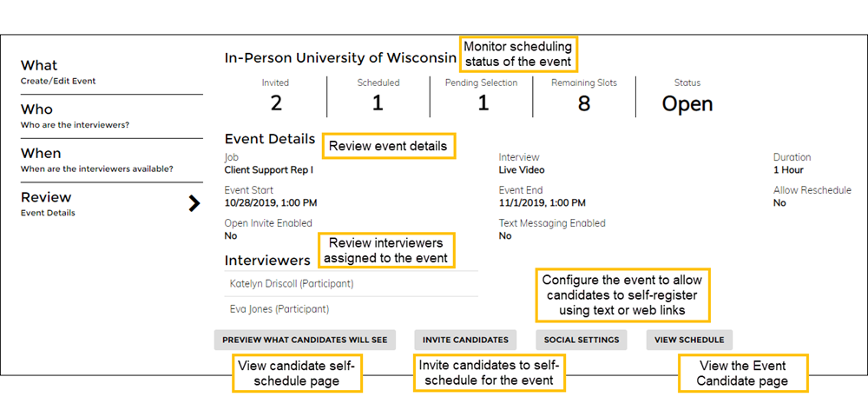
Task: Switch to the When availability step
Action: tap(96, 160)
